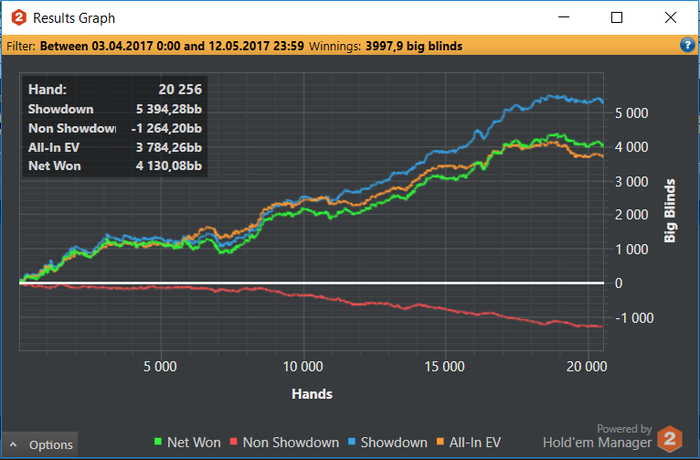Click the red Non Showdown legend swatch

pos(233,442)
